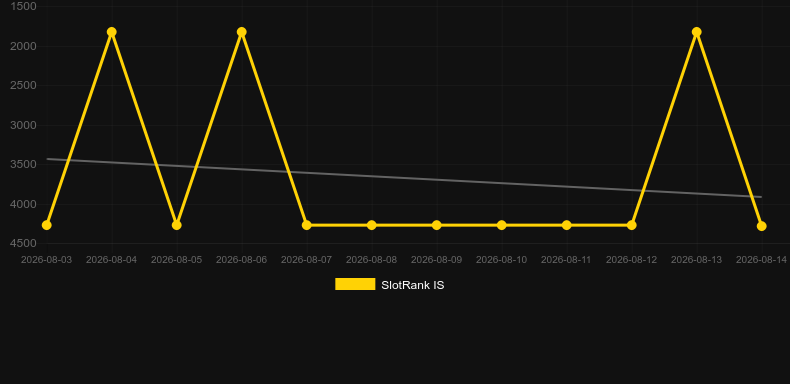Select the peak data point on 2026-08-13
790x384 pixels.
point(696,32)
